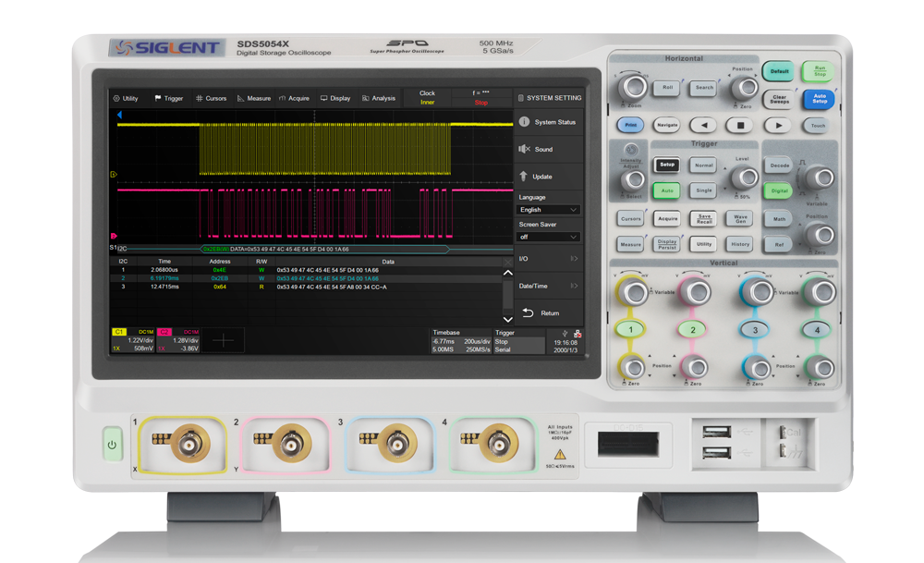Open the Screen Saver dropdown set to off
Image resolution: width=924 pixels, height=563 pixels.
(548, 237)
